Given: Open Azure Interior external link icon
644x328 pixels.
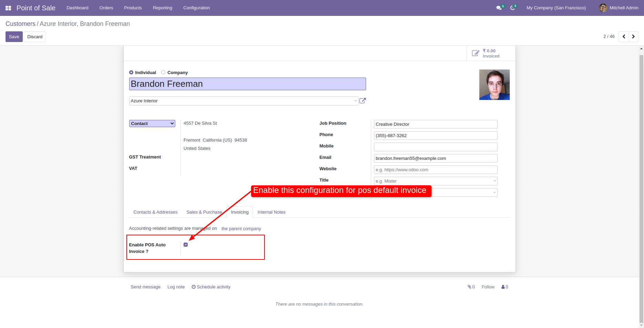Looking at the screenshot, I should point(363,101).
